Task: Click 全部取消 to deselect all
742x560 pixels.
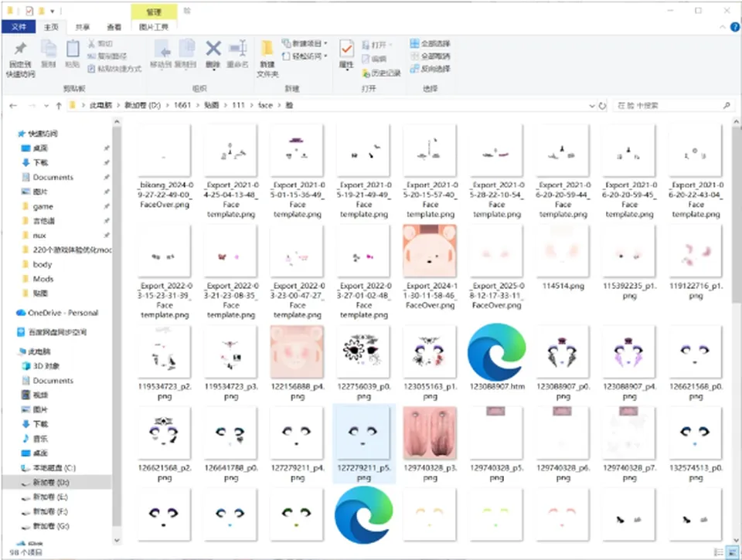Action: pyautogui.click(x=431, y=56)
